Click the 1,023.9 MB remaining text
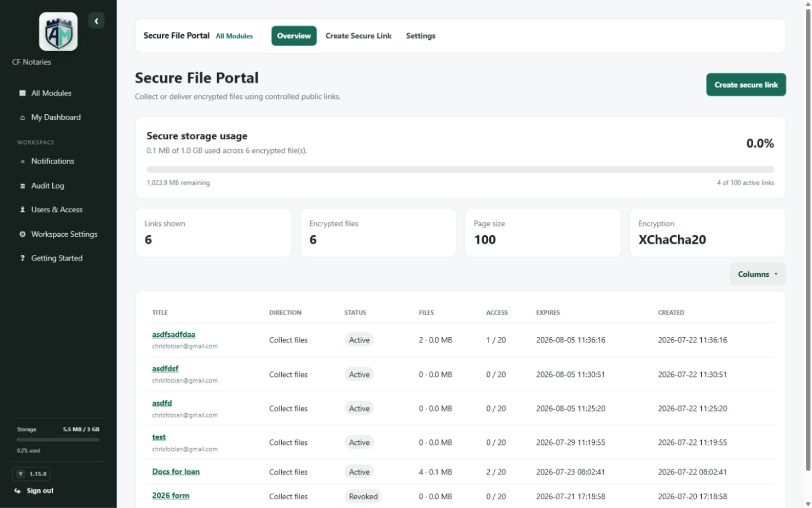This screenshot has width=812, height=508. click(178, 183)
